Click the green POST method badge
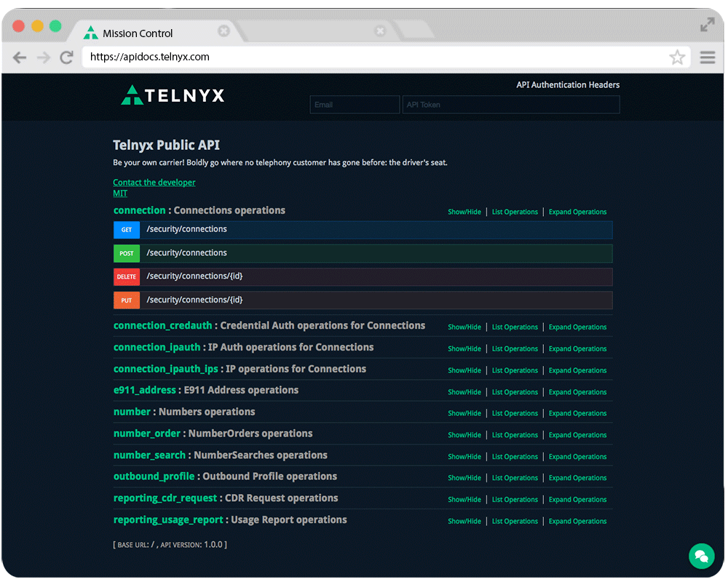 126,253
